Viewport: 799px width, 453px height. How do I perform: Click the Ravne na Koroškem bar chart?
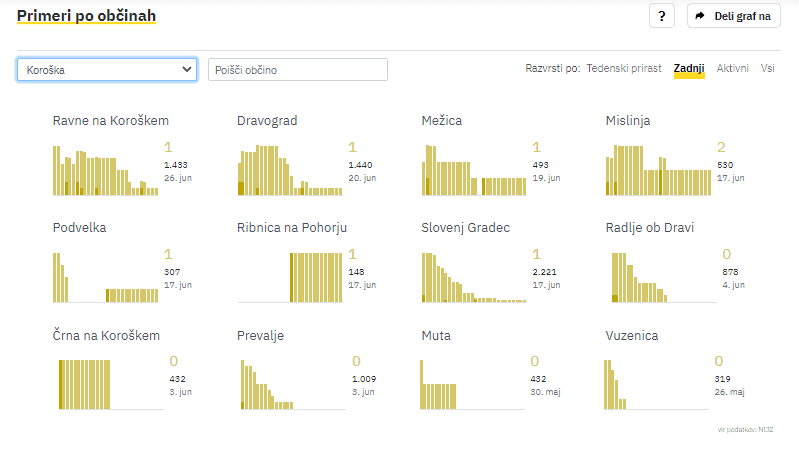(106, 169)
